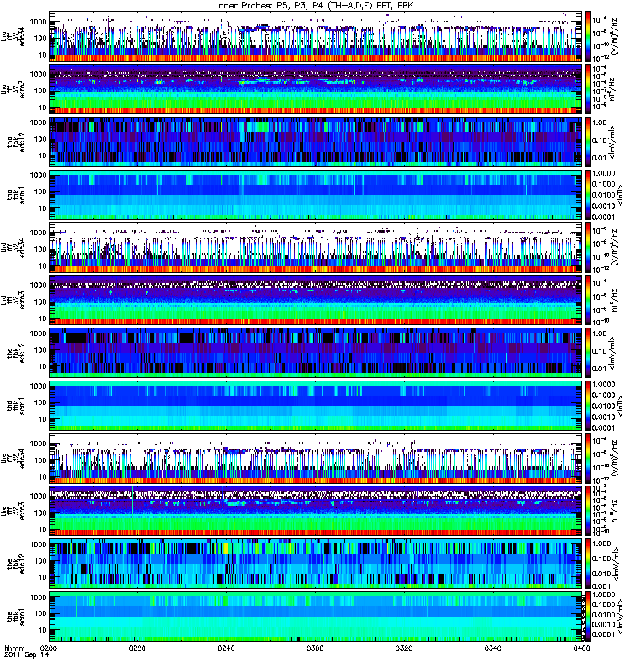Viewport: 630px width, 672px height.
Task: Click the color bar beside the edc34 panel
Action: coord(587,458)
